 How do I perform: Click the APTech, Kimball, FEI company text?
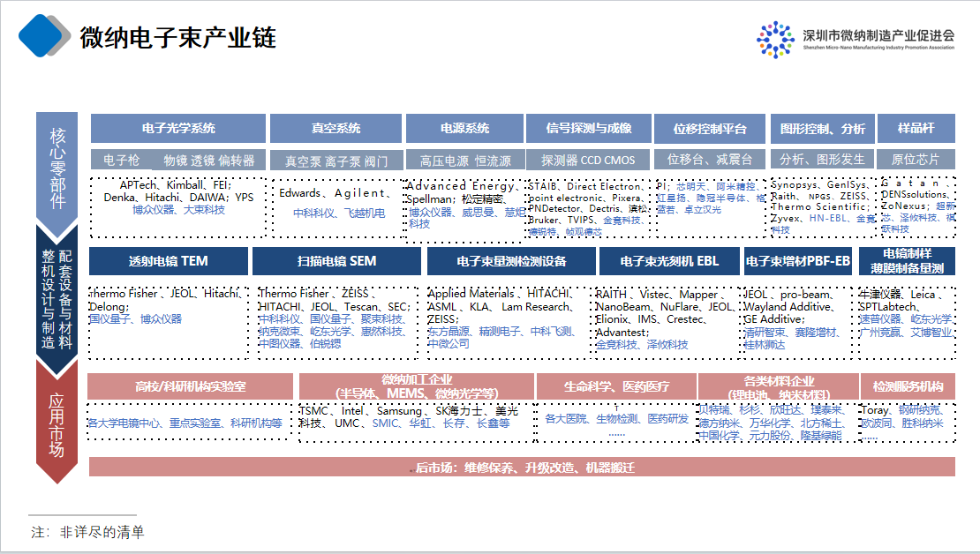tap(176, 185)
